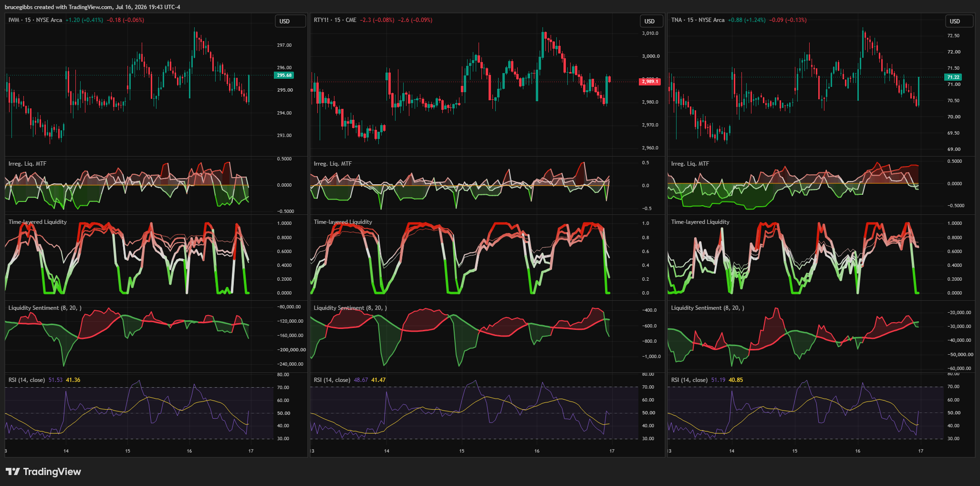Click the date tick 14 on the TNA time axis

tap(732, 451)
